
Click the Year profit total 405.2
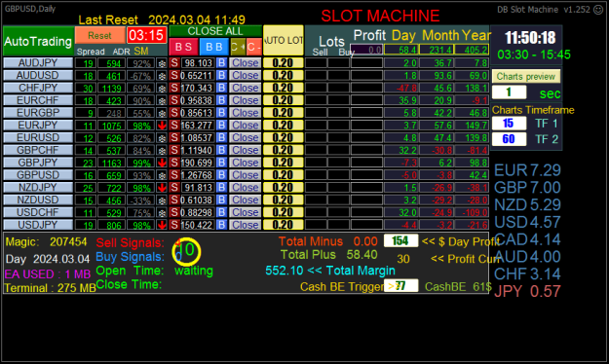(x=472, y=50)
